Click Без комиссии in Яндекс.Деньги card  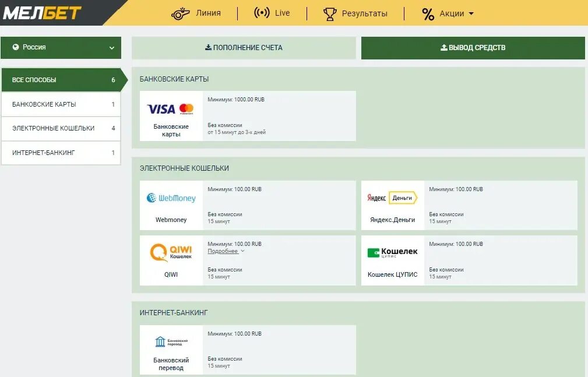pyautogui.click(x=446, y=214)
